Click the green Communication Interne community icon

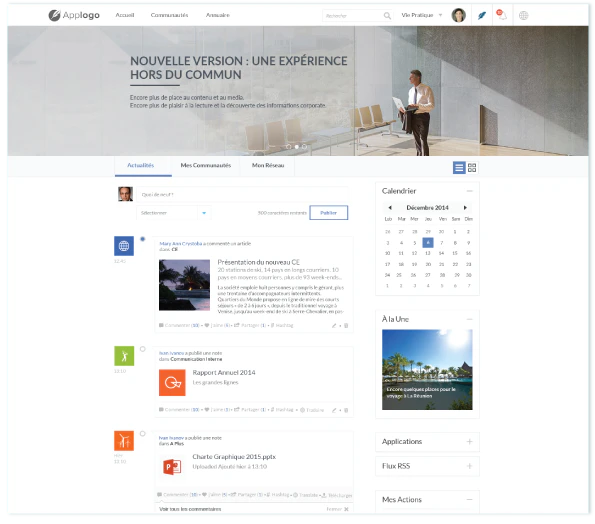pyautogui.click(x=124, y=356)
